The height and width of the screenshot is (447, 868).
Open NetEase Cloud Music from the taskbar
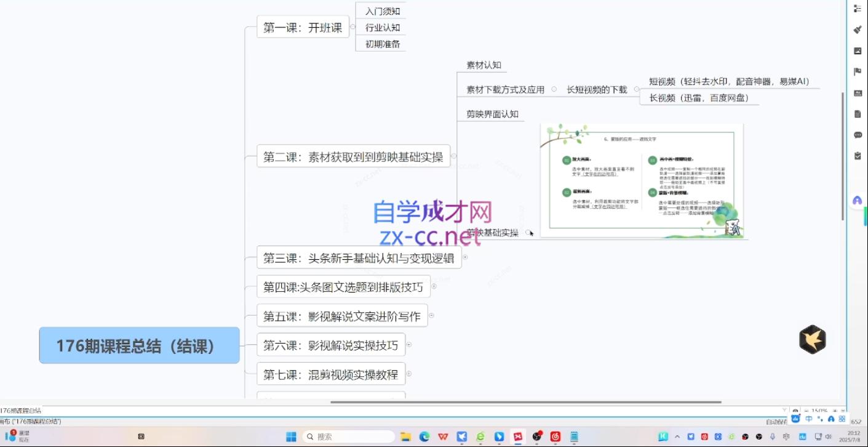555,437
